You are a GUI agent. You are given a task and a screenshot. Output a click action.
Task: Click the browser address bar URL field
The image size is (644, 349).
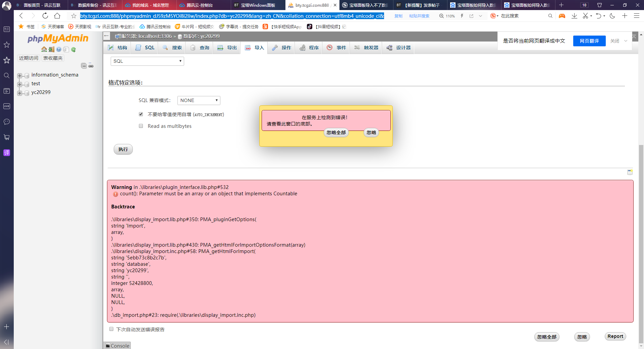pos(232,16)
